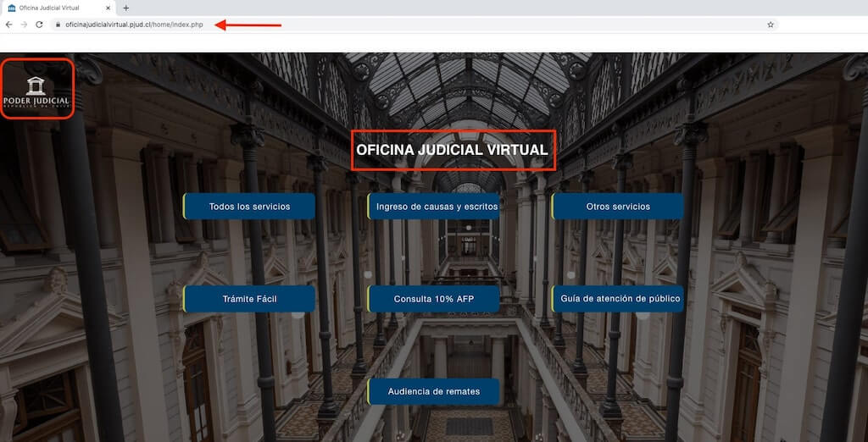
Task: Go to Trámite Fácil
Action: tap(249, 299)
